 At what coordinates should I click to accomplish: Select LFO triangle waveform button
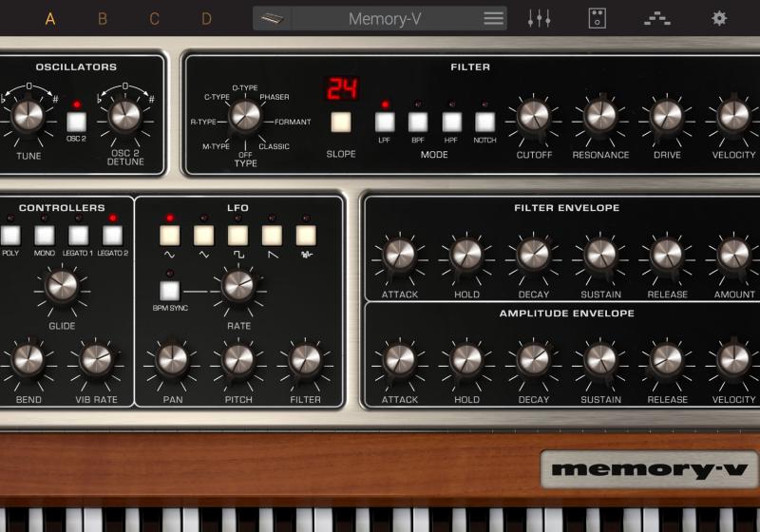point(203,236)
